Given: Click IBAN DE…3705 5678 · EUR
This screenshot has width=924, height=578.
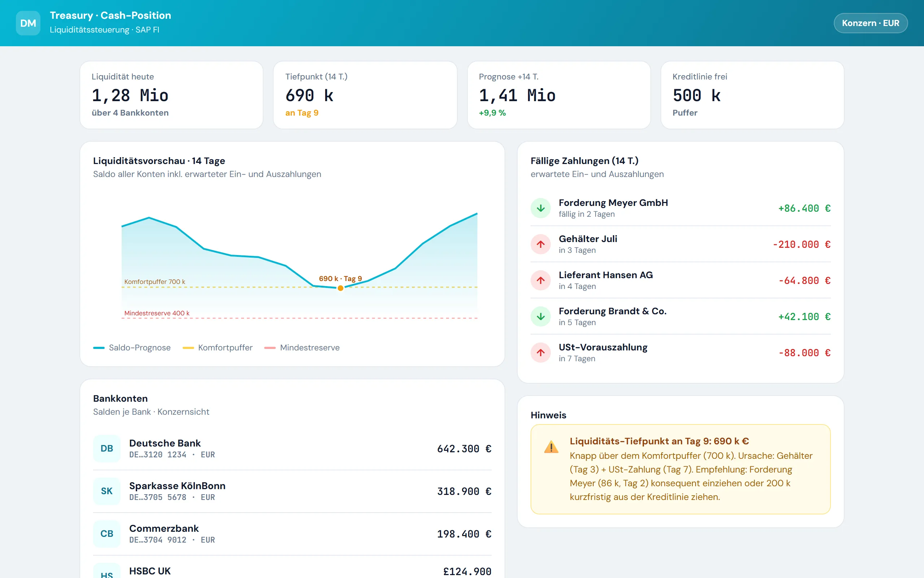Looking at the screenshot, I should (172, 497).
